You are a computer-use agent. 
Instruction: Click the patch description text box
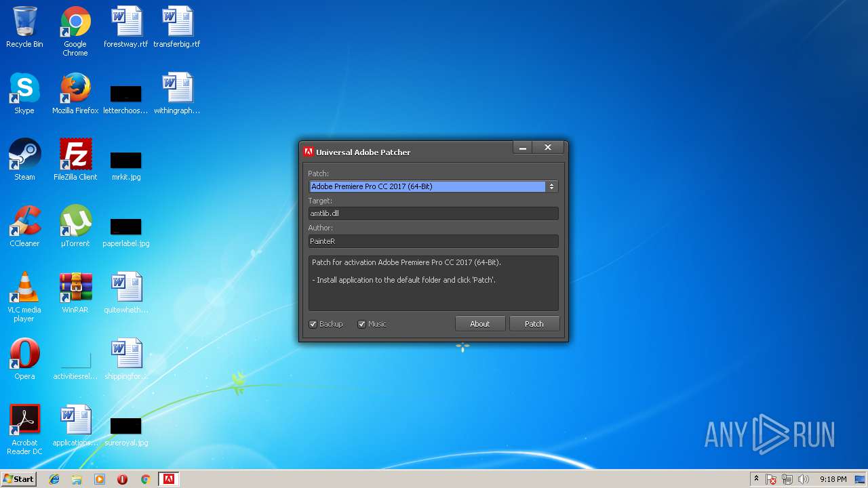point(433,283)
